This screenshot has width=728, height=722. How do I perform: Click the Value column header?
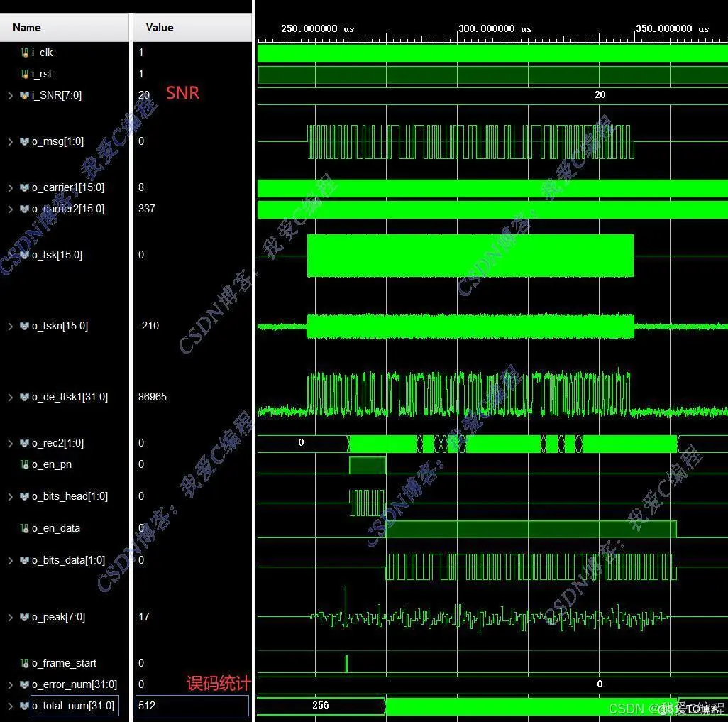(192, 28)
